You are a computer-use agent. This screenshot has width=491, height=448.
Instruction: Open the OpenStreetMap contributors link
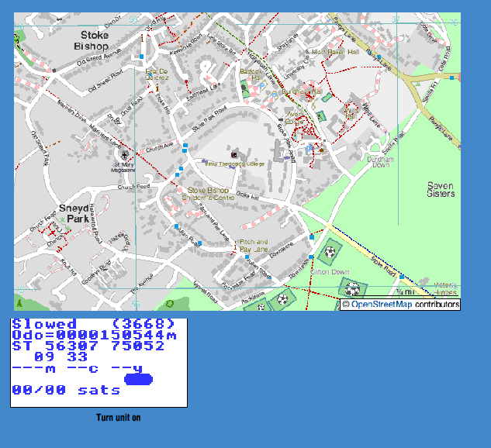click(382, 305)
